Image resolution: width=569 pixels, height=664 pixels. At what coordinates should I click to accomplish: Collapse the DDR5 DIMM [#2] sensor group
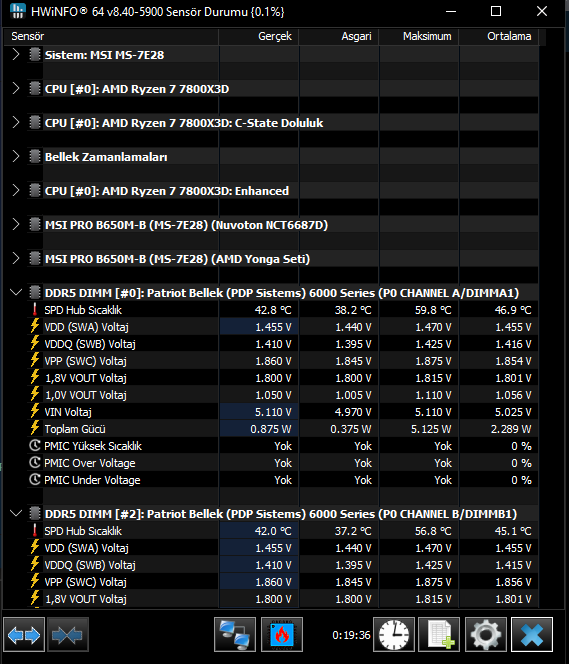click(x=16, y=514)
